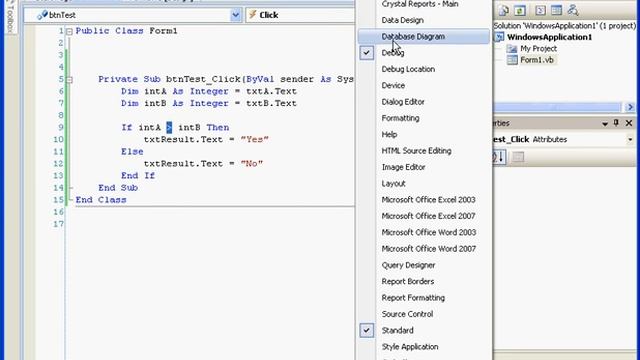Screen dimensions: 640x360
Task: Pin the Properties panel with auto-hide icon
Action: tap(616, 123)
